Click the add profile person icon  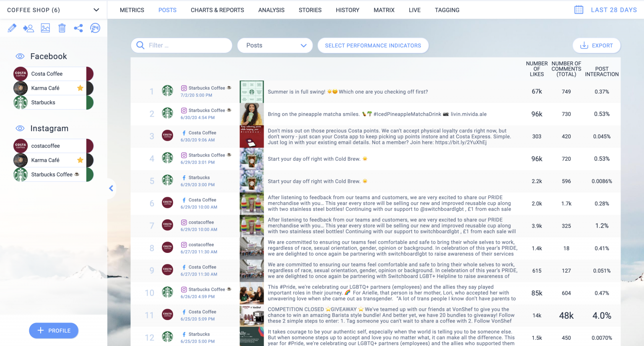(x=29, y=28)
